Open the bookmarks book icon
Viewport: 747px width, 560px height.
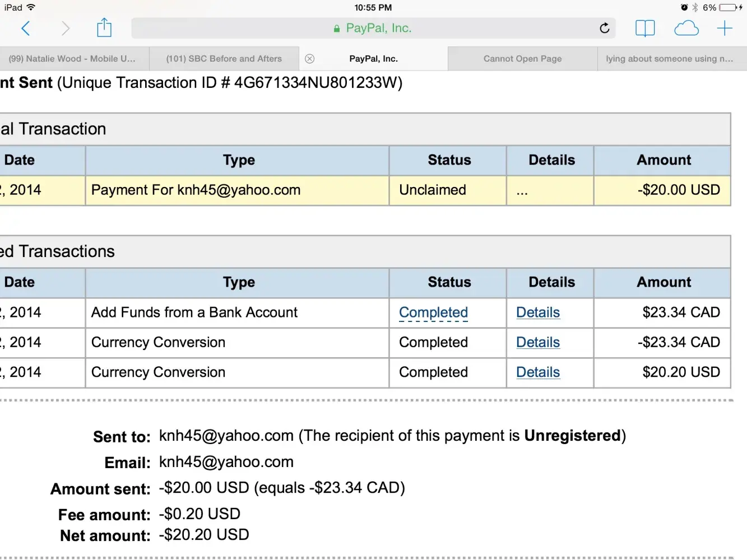click(x=645, y=28)
